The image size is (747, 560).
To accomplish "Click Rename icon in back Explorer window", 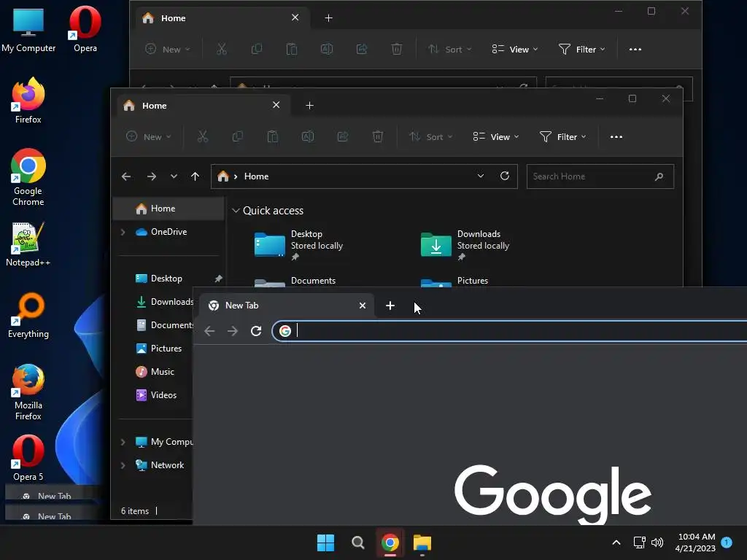I will point(327,49).
